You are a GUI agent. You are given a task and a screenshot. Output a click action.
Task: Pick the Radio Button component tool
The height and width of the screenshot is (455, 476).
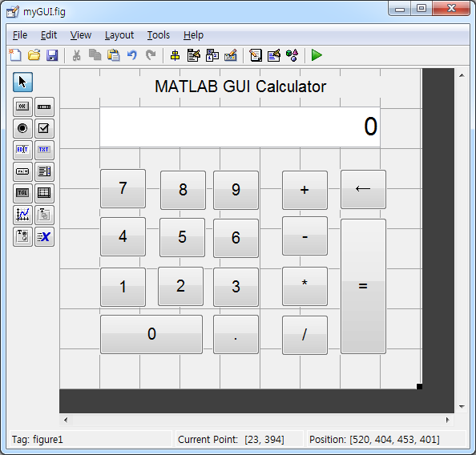(x=22, y=128)
